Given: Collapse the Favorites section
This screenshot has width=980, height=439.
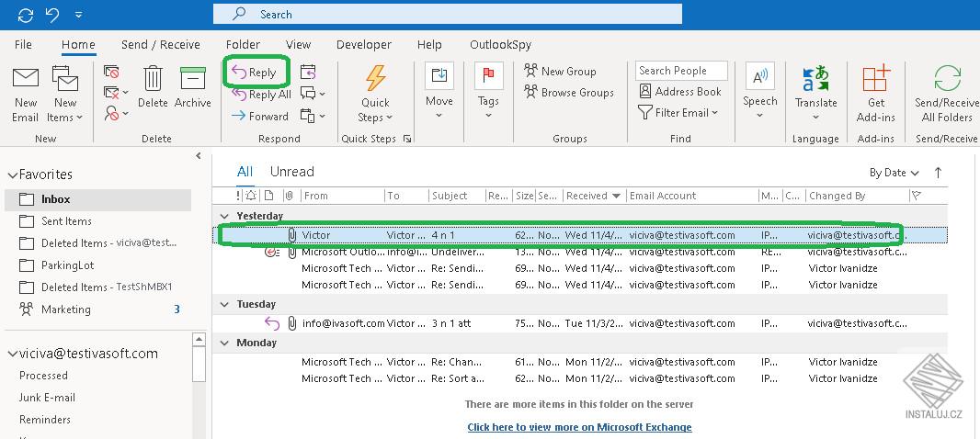Looking at the screenshot, I should [13, 174].
